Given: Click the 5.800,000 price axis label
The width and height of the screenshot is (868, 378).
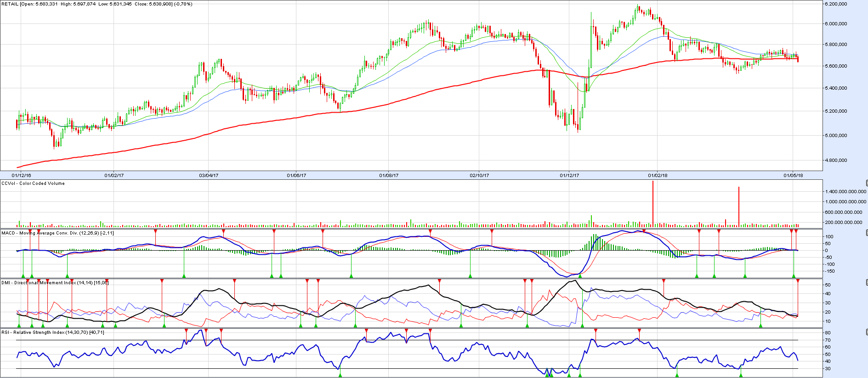Looking at the screenshot, I should (x=836, y=45).
